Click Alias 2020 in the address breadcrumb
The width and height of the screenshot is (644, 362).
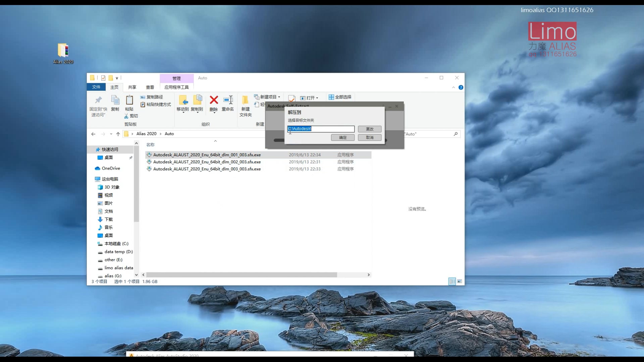[146, 134]
